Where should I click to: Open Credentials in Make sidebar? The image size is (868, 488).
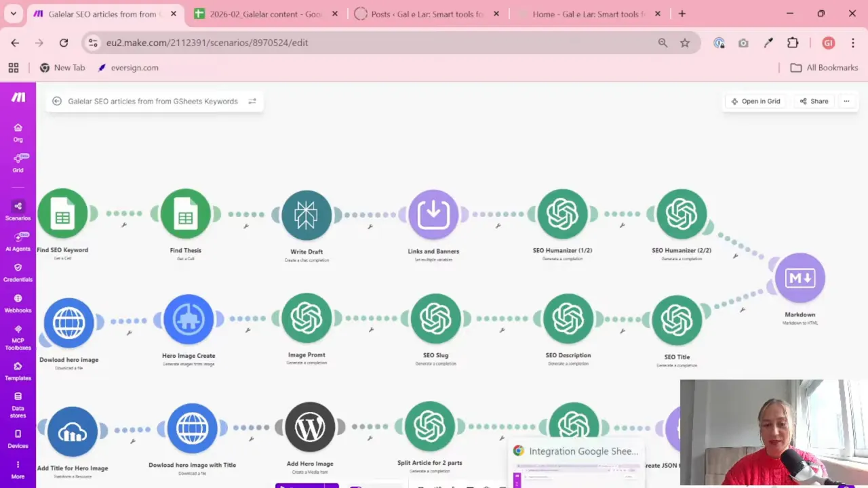pos(18,272)
